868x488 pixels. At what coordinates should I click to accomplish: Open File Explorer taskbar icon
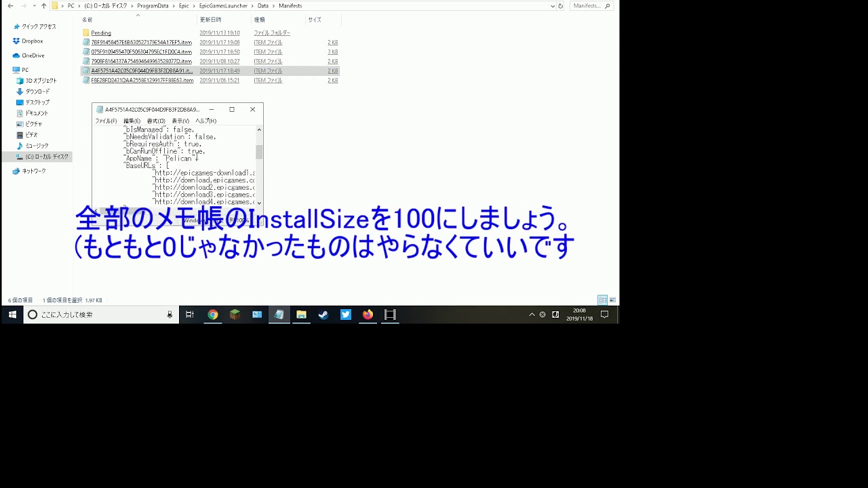(x=301, y=314)
